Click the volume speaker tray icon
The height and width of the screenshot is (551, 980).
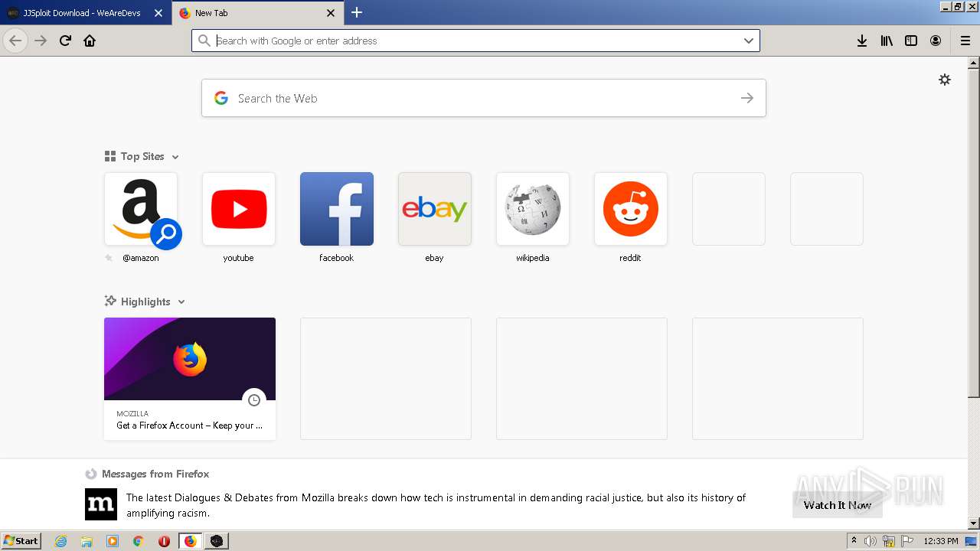pos(871,541)
